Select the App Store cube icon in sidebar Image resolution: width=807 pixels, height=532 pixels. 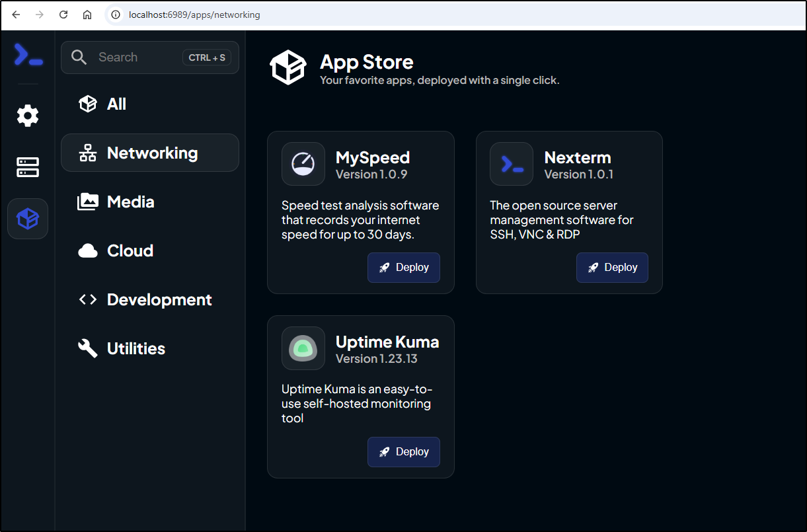(28, 218)
